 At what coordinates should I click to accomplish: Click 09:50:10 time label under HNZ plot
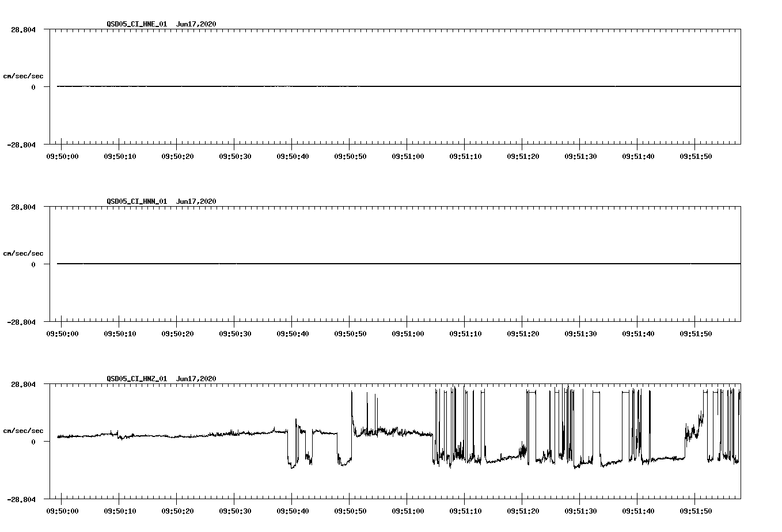(x=120, y=511)
